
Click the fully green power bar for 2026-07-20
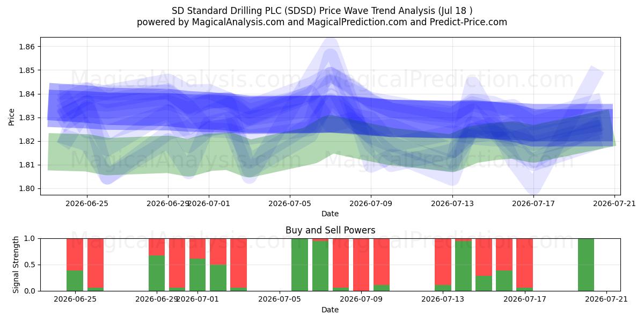point(586,265)
